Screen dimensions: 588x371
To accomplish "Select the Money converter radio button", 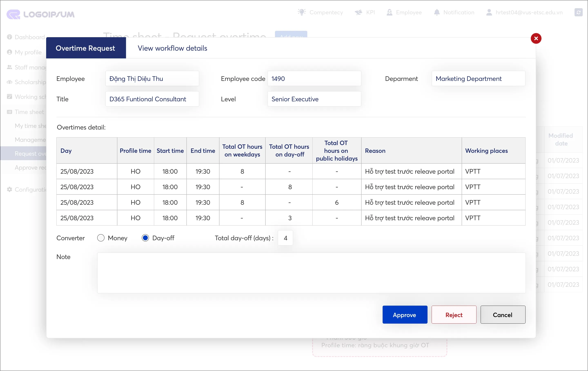I will click(x=101, y=238).
